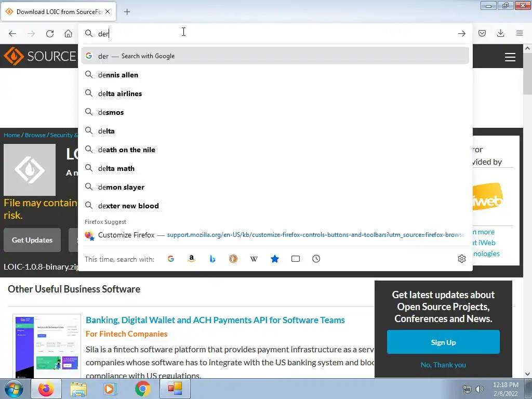Pick the 'desmos' suggestion
The image size is (532, 399).
pos(275,112)
